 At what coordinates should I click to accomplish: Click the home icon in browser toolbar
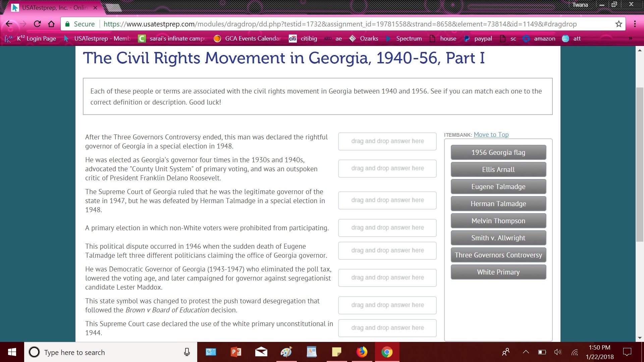[51, 24]
